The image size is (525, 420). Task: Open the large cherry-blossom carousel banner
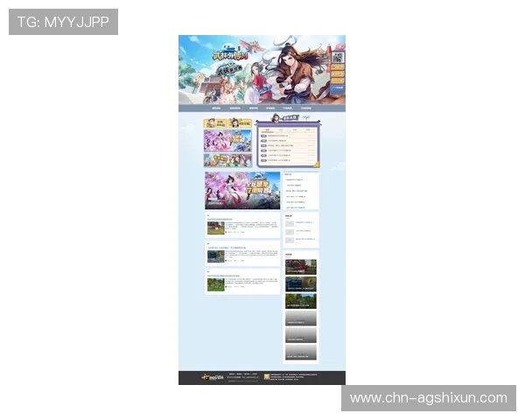[242, 191]
